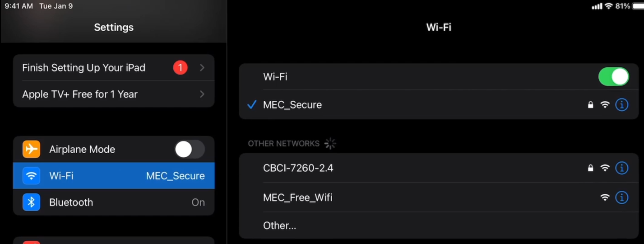Connect to the CBCI-7260-2.4 network

tap(298, 168)
